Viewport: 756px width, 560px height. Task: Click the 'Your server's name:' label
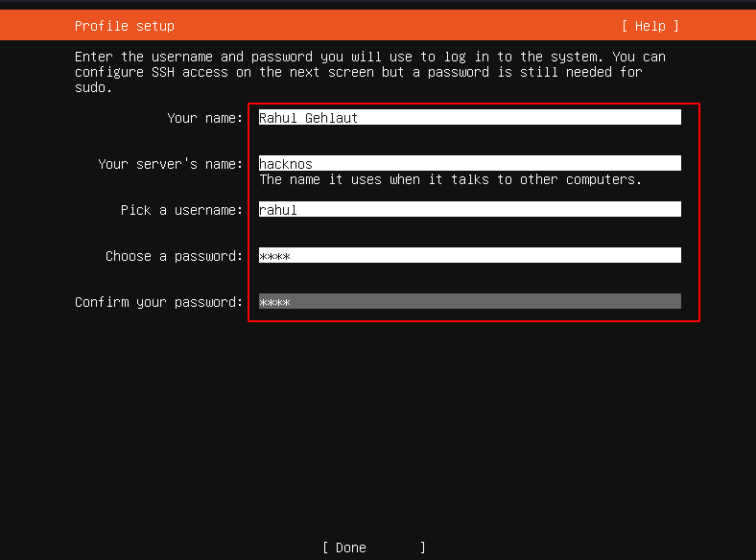[x=170, y=164]
